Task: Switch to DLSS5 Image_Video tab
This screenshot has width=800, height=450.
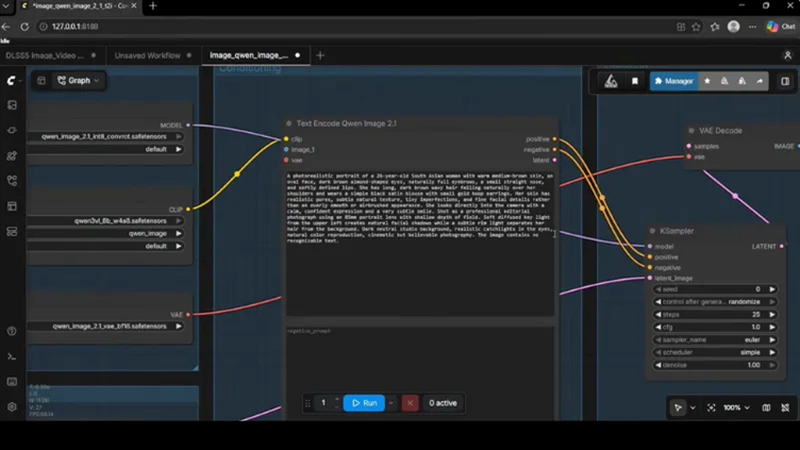Action: pyautogui.click(x=45, y=55)
